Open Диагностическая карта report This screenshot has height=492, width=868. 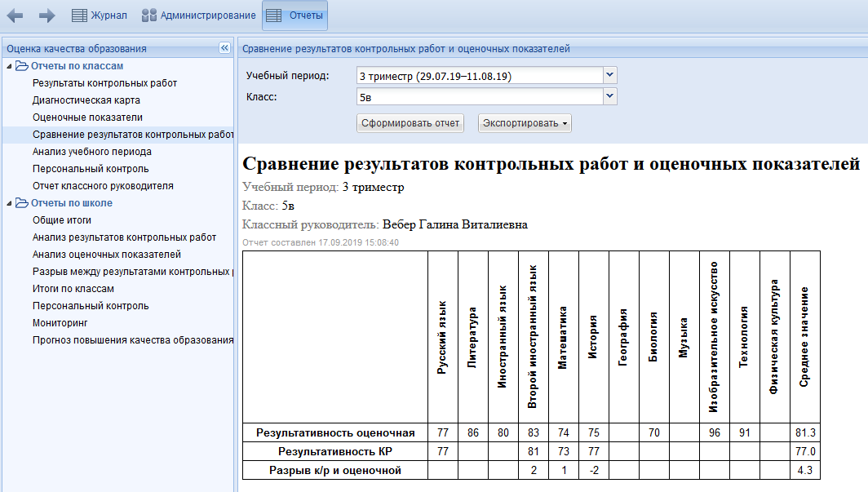[x=86, y=100]
